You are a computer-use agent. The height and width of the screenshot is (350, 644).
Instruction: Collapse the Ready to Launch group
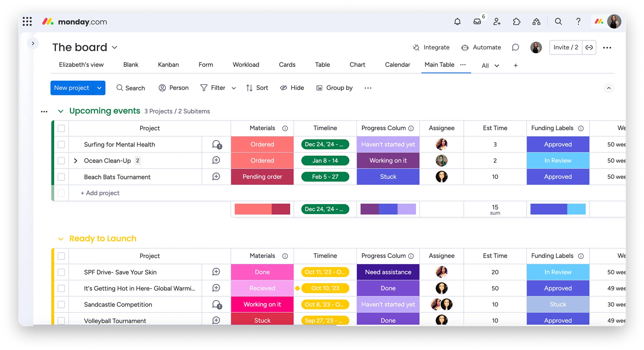(x=61, y=239)
